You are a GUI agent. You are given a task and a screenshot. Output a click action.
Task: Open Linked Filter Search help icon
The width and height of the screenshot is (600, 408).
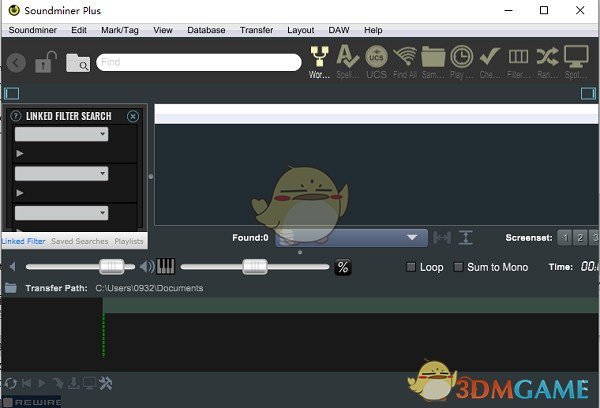(x=15, y=116)
